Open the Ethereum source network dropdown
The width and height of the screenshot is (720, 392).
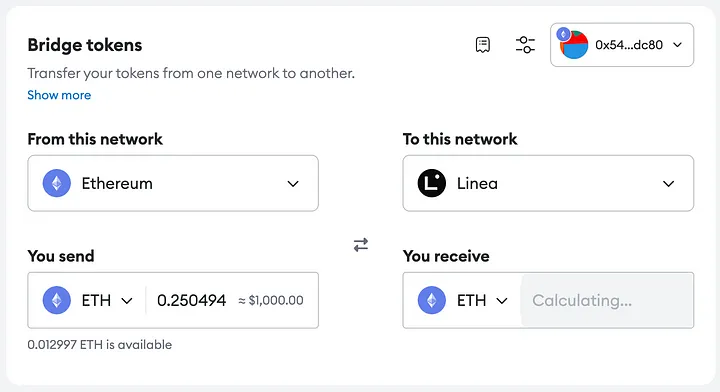pyautogui.click(x=173, y=183)
